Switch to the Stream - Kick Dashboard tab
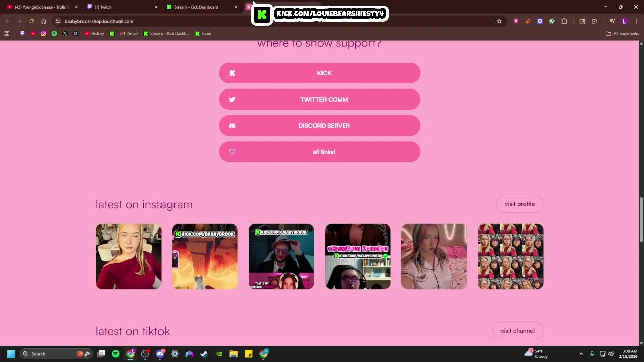This screenshot has width=644, height=362. [x=201, y=7]
